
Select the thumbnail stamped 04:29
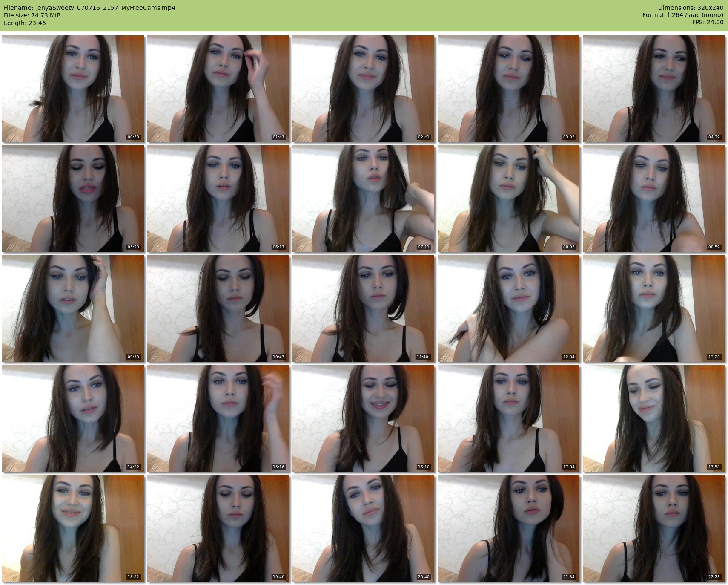click(654, 89)
